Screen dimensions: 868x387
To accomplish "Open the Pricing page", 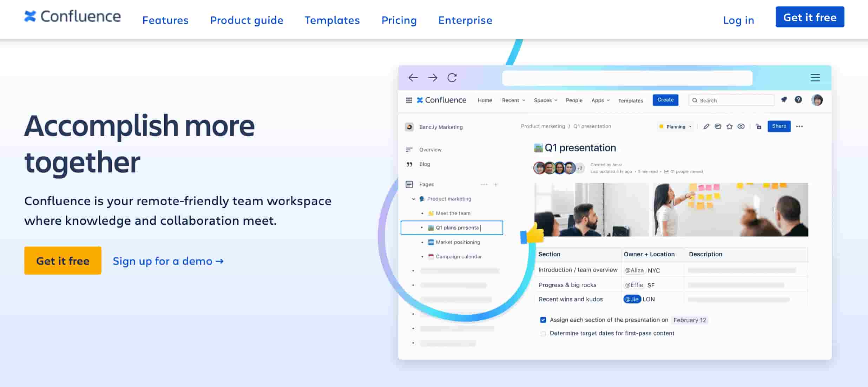I will coord(399,20).
